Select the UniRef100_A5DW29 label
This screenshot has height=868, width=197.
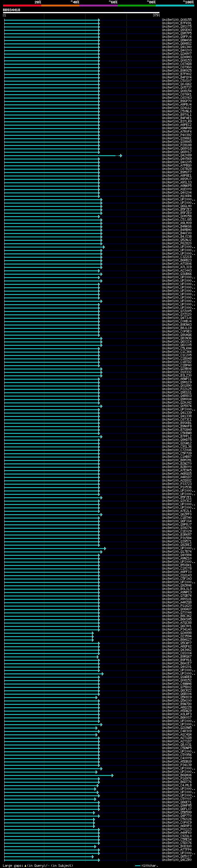tap(177, 711)
